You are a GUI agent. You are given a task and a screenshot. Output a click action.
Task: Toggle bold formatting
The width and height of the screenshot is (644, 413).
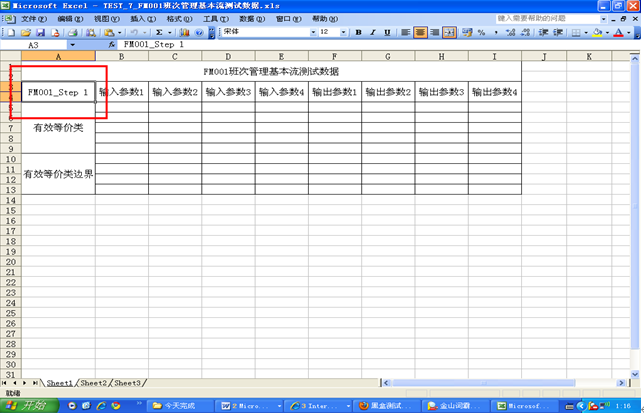pos(358,32)
